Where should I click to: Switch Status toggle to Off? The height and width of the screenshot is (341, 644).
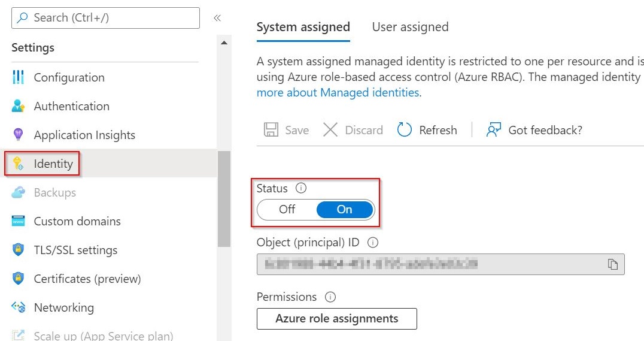[x=287, y=210]
